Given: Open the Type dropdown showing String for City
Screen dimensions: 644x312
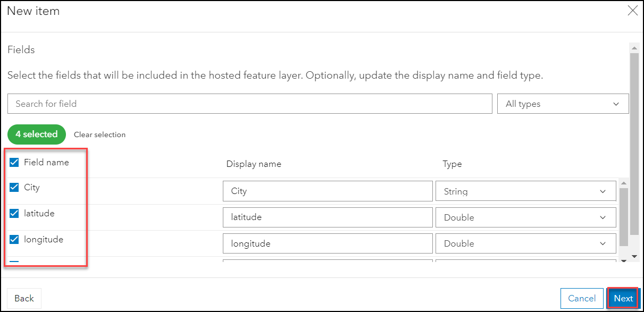Looking at the screenshot, I should click(x=525, y=191).
